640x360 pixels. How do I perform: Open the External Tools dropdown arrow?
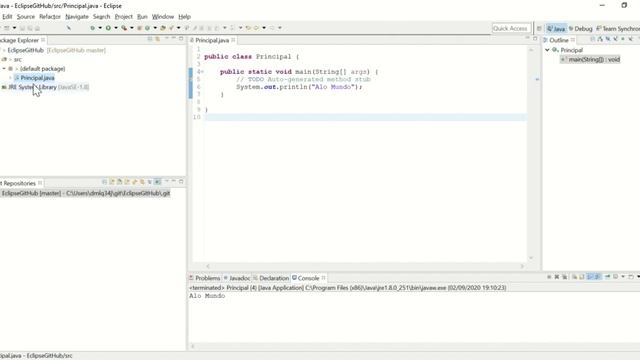(x=131, y=28)
